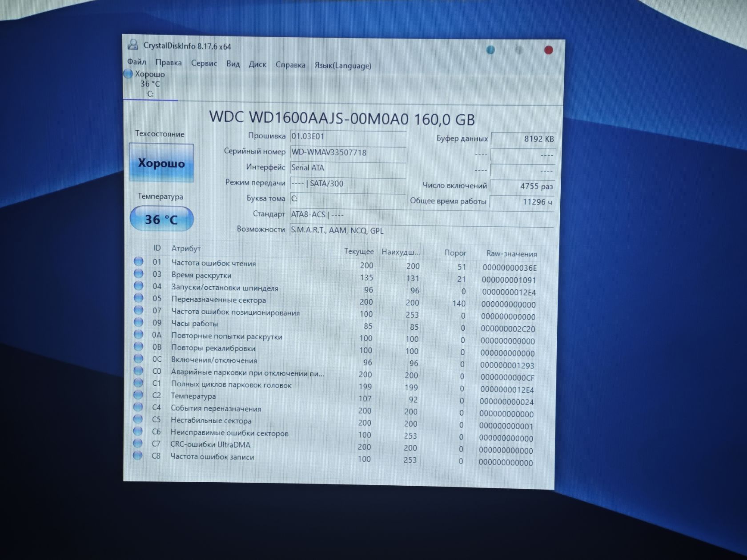The height and width of the screenshot is (560, 747).
Task: Click the Режим передачи field SATA/300
Action: point(348,184)
